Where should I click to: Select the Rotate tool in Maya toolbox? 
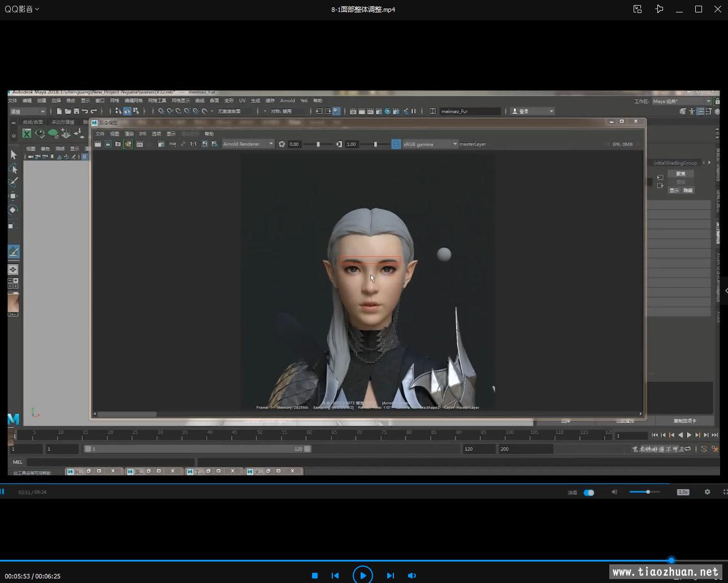click(13, 210)
